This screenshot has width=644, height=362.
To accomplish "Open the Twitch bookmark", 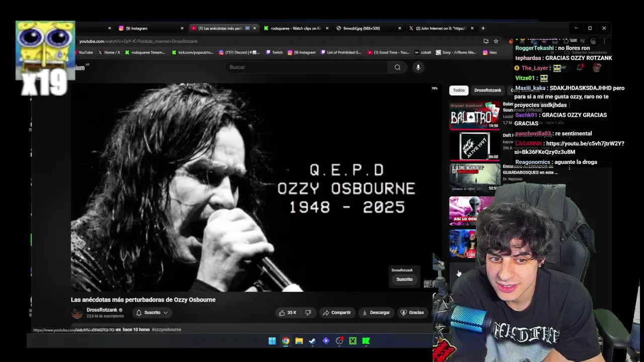I will [x=274, y=52].
